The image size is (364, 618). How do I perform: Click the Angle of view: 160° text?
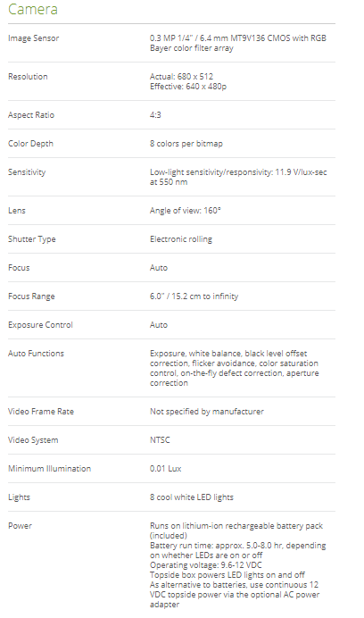tap(186, 211)
